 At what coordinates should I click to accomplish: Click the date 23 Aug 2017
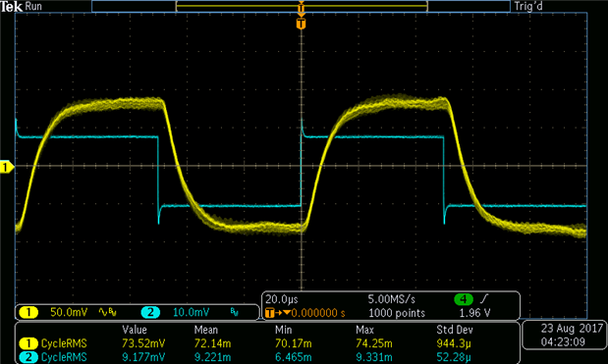click(x=572, y=329)
